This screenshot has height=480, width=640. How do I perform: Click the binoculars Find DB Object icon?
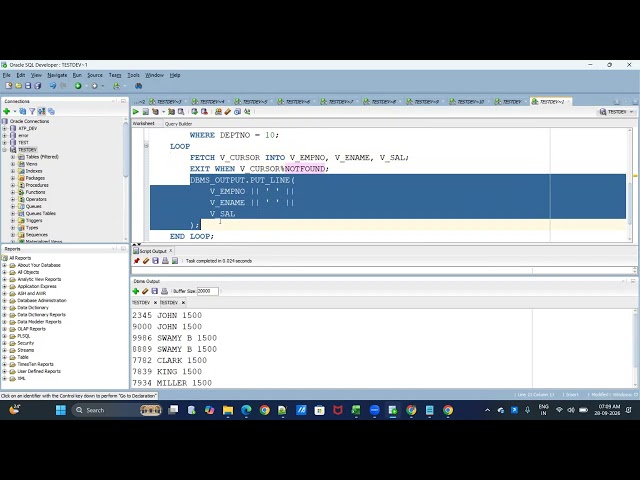pyautogui.click(x=139, y=86)
